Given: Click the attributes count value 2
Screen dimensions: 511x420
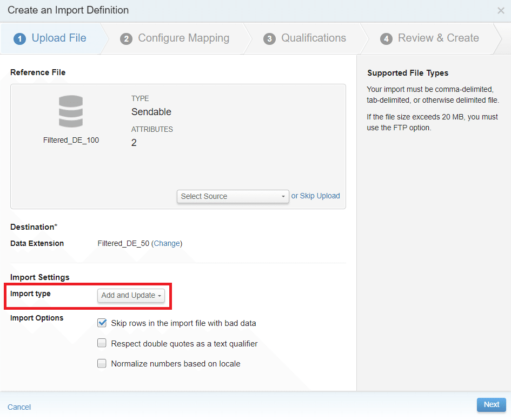Looking at the screenshot, I should pyautogui.click(x=134, y=142).
